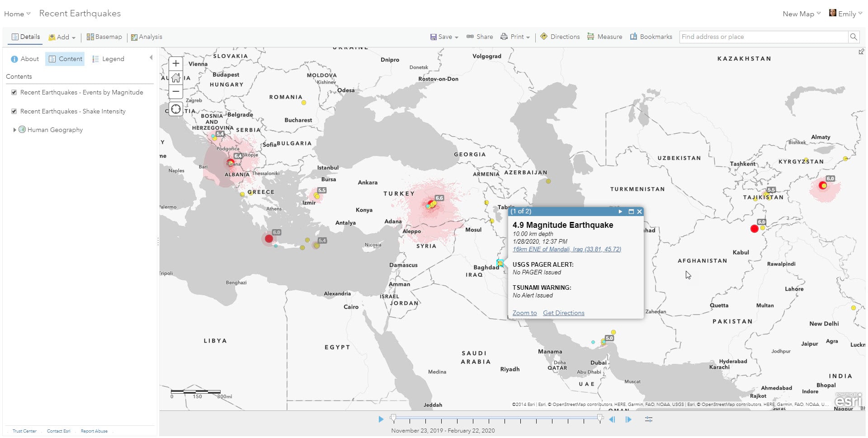
Task: Select the Analysis tool
Action: [146, 37]
